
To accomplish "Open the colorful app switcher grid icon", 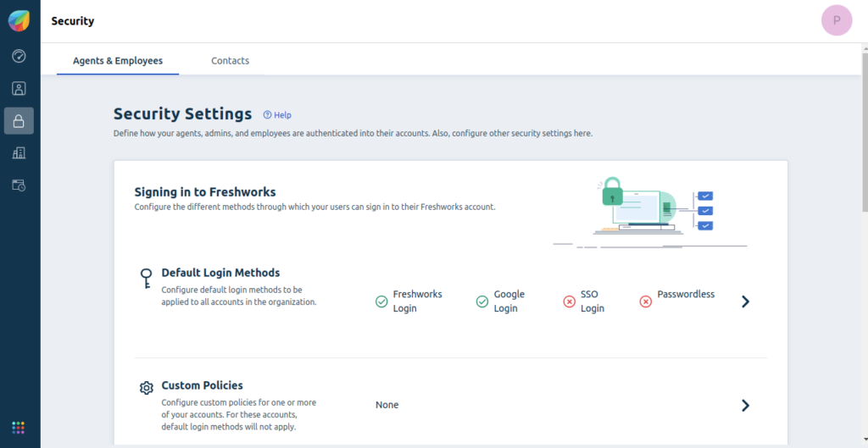I will point(19,428).
